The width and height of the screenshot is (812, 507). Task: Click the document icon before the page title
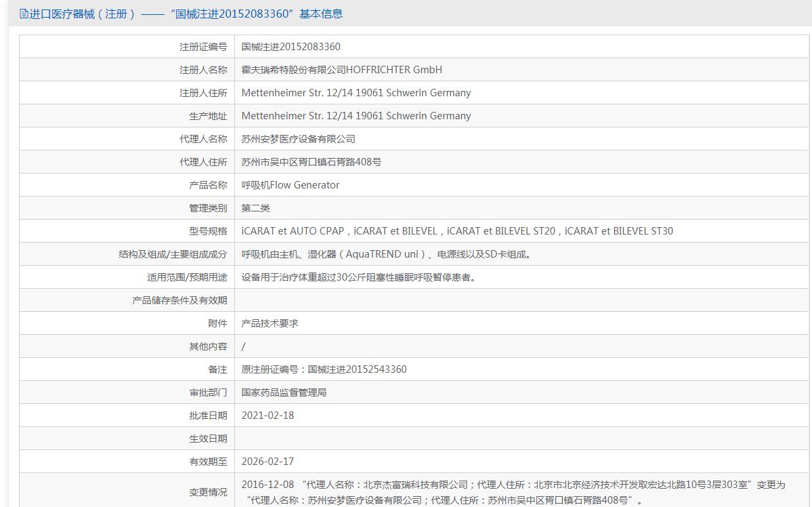click(24, 14)
